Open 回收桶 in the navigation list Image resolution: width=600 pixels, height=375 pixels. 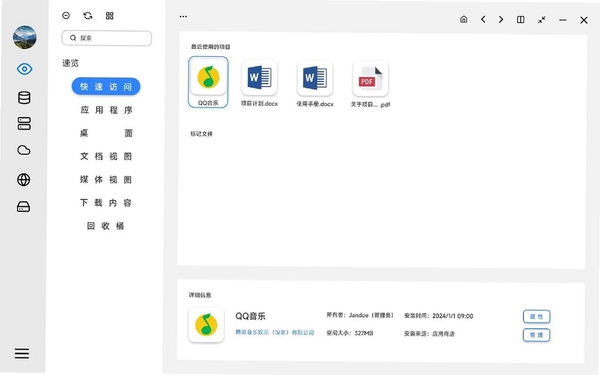(x=106, y=226)
